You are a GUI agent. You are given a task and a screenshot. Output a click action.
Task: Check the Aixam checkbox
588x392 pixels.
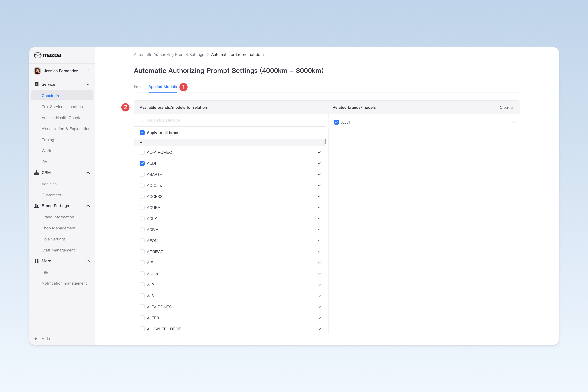coord(142,274)
